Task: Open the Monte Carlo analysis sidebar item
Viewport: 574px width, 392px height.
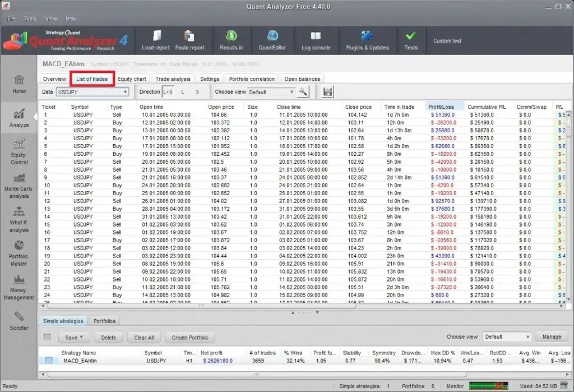Action: pos(19,186)
